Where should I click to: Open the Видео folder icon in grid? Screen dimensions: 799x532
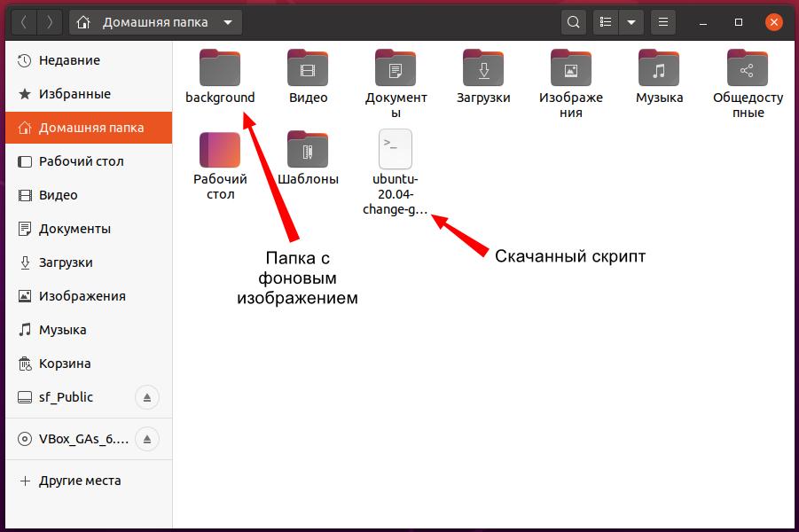[308, 67]
